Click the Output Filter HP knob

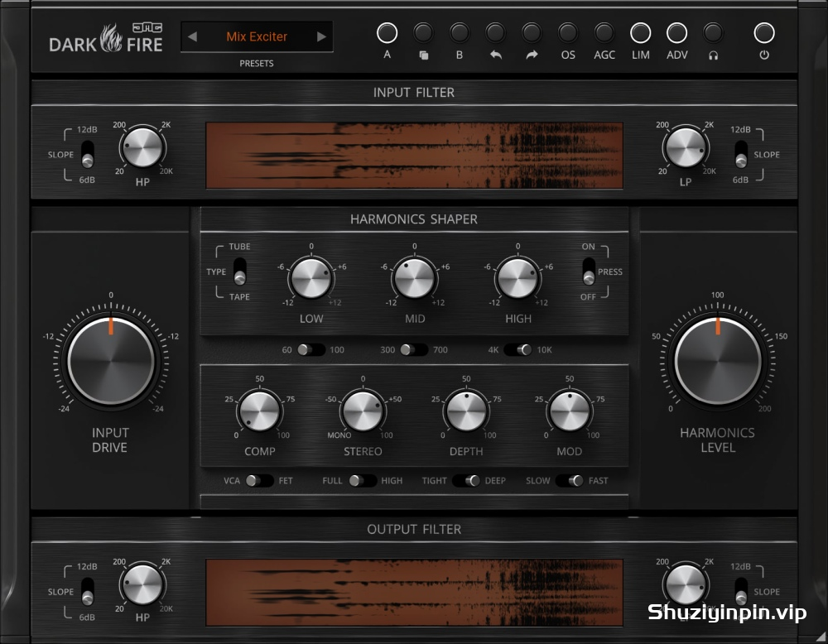tap(142, 584)
